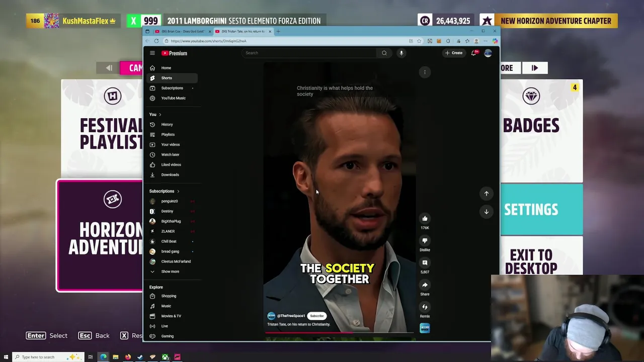Screen dimensions: 644x362
Task: Open the Short's sound thumbnail
Action: coord(425,328)
